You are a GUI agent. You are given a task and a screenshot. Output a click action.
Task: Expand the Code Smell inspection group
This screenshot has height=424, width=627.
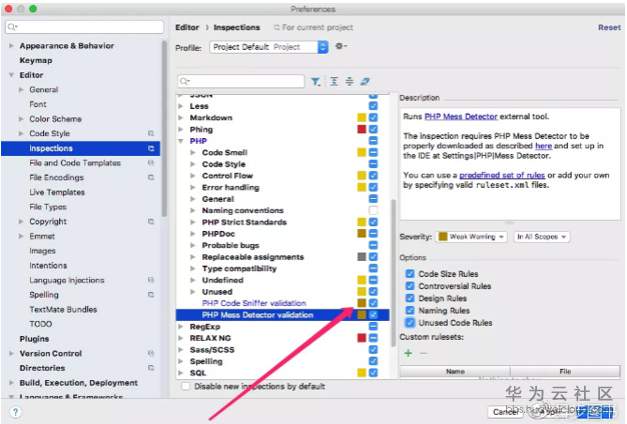tap(193, 152)
